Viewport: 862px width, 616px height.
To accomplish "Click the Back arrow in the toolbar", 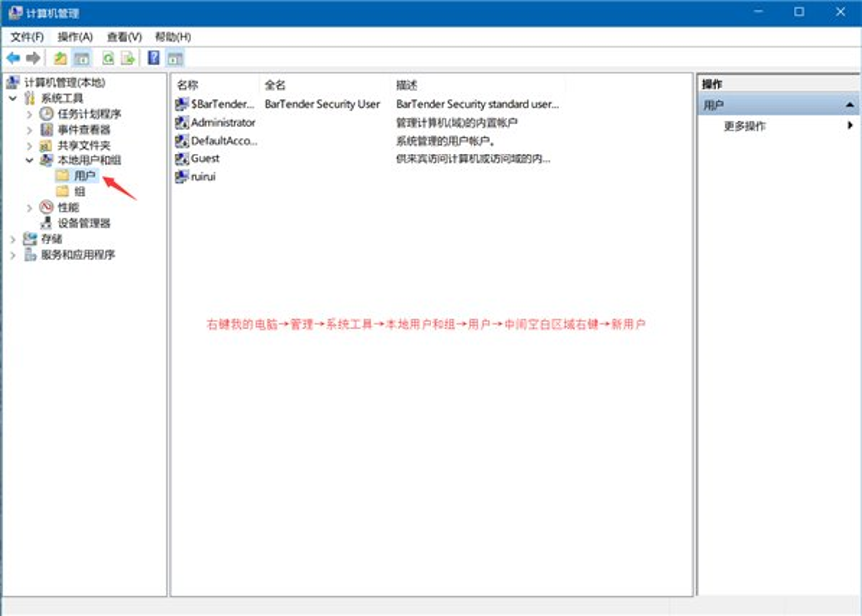I will (x=13, y=58).
